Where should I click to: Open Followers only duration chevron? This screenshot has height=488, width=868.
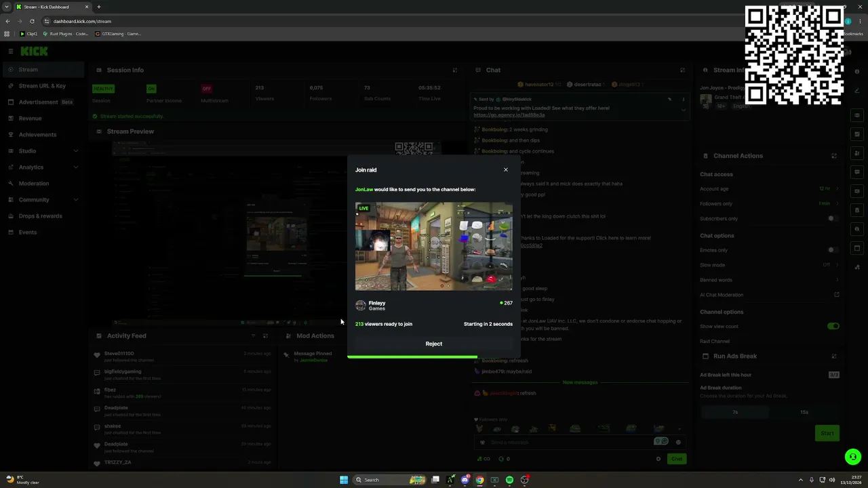coord(837,203)
